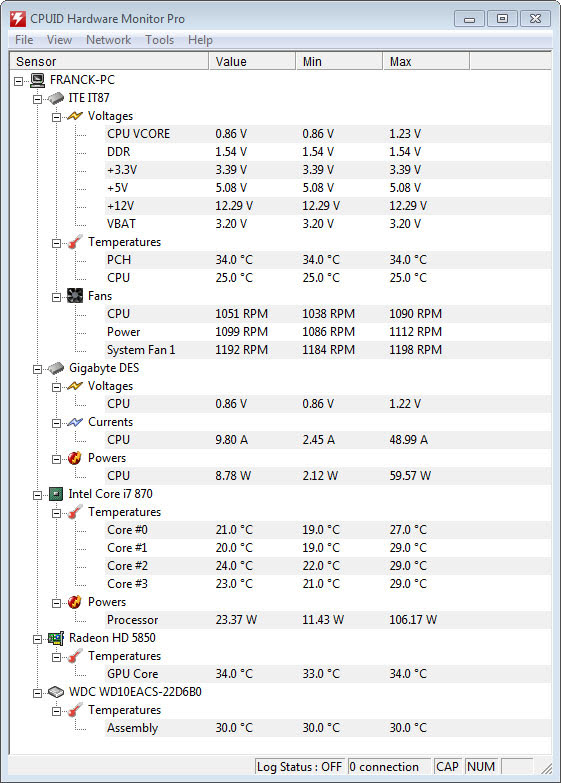
Task: Click the FRANCK-PC computer icon
Action: click(x=37, y=80)
